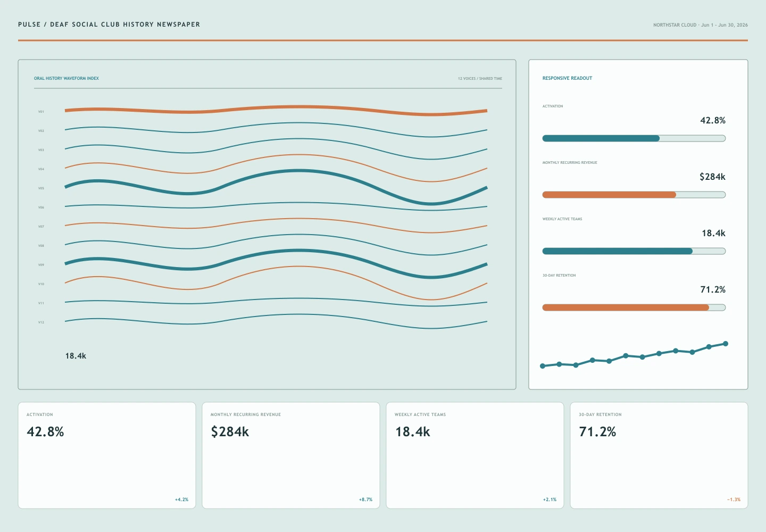This screenshot has height=532, width=766.
Task: Open the Weekly Active Teams 18.4k card
Action: [x=475, y=455]
